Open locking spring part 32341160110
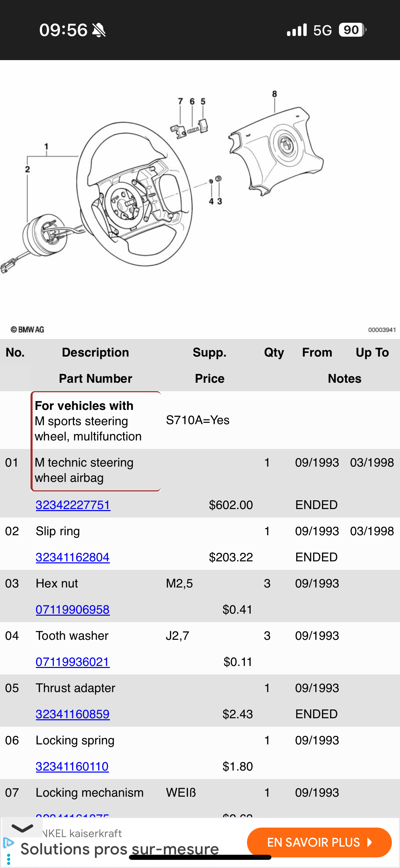Image resolution: width=400 pixels, height=868 pixels. [x=72, y=766]
